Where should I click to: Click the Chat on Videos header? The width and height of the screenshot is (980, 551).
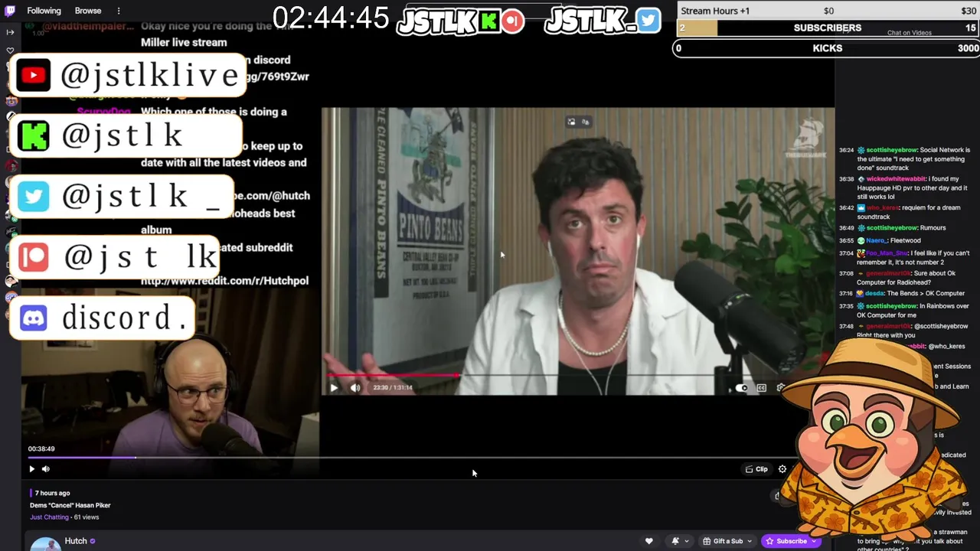[x=910, y=33]
